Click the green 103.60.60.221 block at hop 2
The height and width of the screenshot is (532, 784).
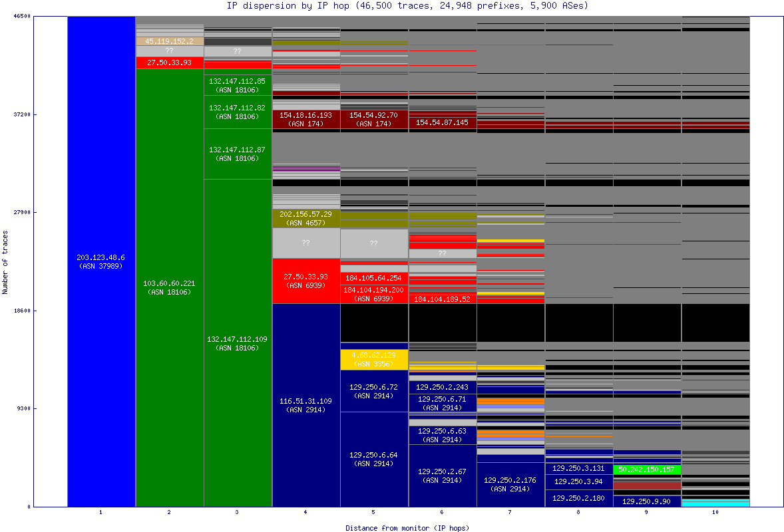(168, 286)
